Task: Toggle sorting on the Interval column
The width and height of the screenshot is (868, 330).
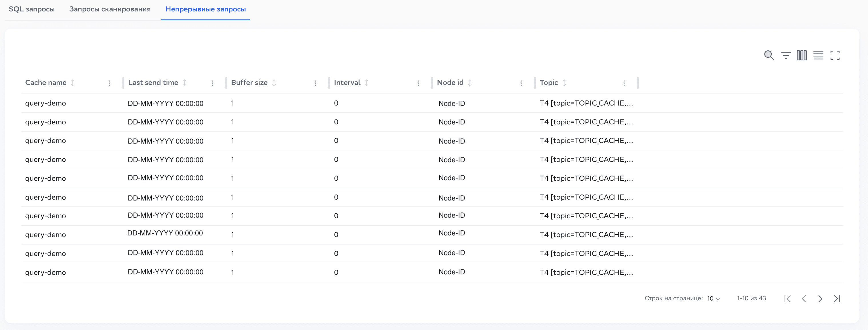Action: pyautogui.click(x=367, y=83)
